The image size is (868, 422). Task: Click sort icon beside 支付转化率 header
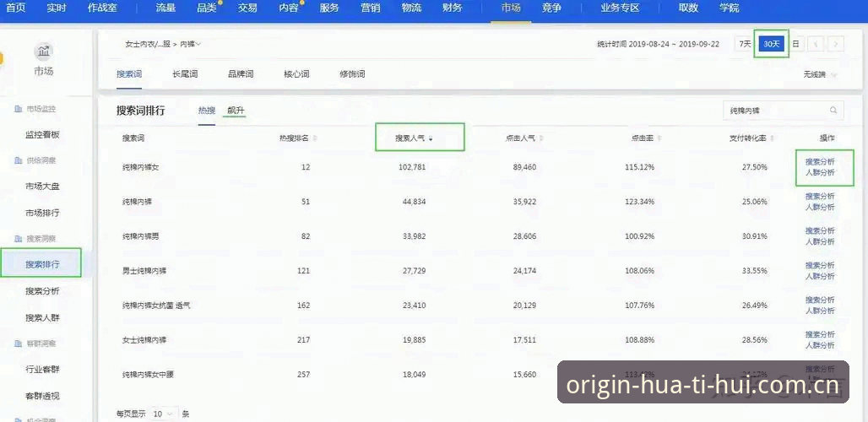tap(773, 138)
